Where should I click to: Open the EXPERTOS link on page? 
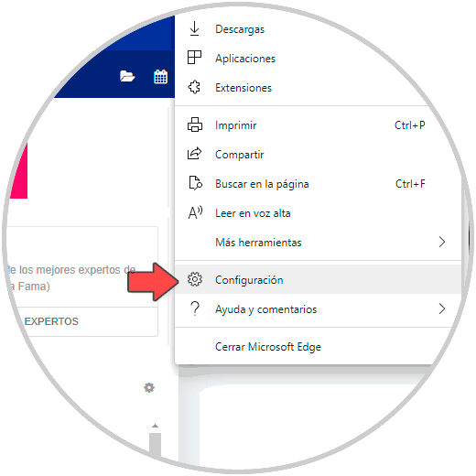pos(51,321)
